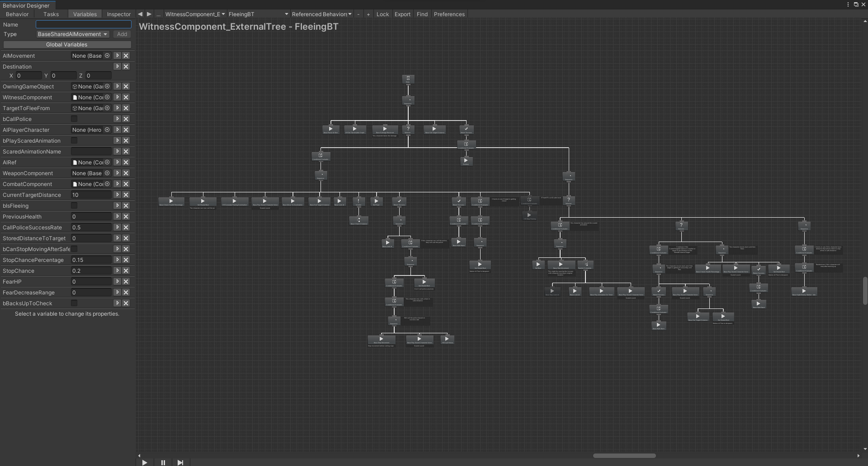Switch to the Tasks tab
This screenshot has width=868, height=466.
click(51, 14)
